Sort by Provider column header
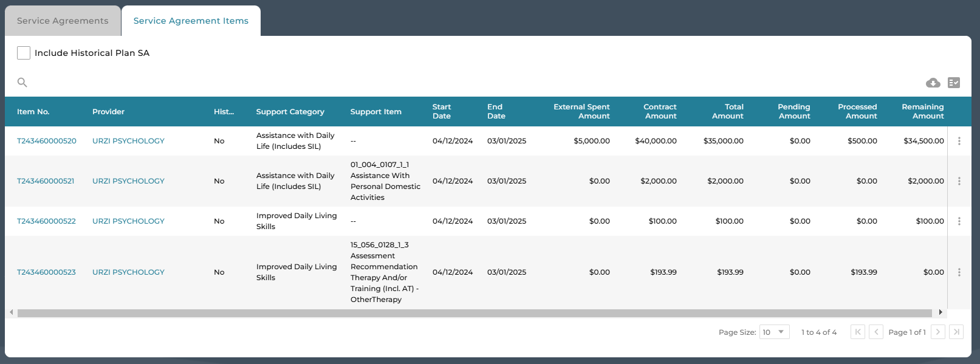The image size is (980, 364). (x=108, y=112)
